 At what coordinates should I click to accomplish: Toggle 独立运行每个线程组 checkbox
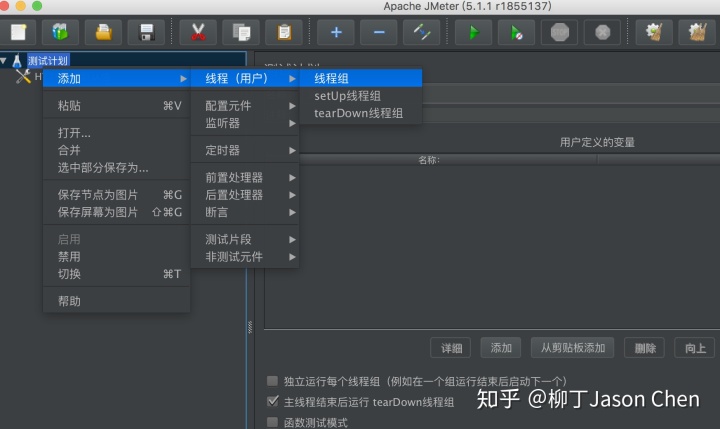pos(272,381)
